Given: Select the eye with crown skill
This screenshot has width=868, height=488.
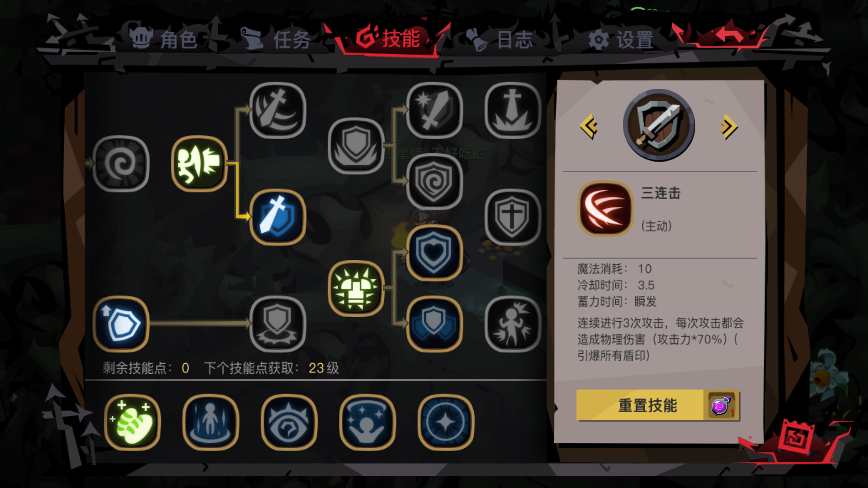Looking at the screenshot, I should click(x=289, y=422).
